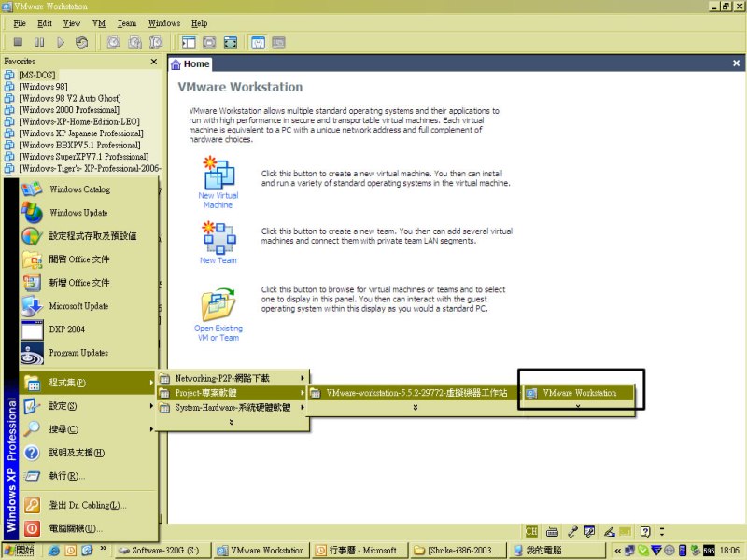
Task: Expand the 搜尋(C) search submenu
Action: coord(88,429)
